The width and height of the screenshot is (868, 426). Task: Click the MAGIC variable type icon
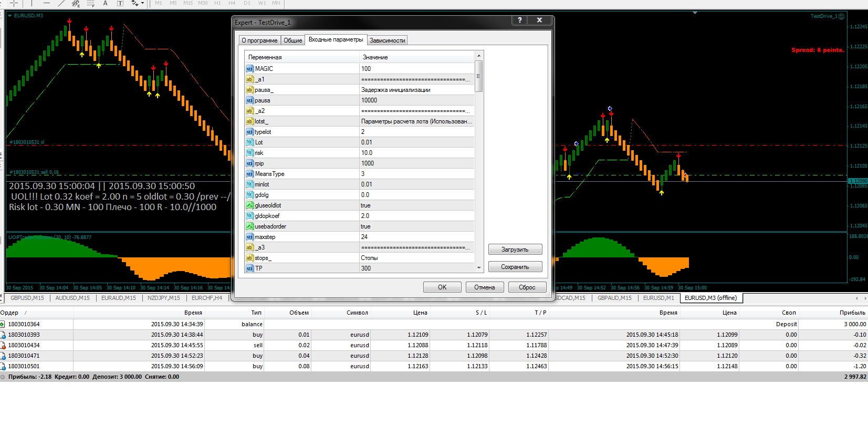(249, 69)
